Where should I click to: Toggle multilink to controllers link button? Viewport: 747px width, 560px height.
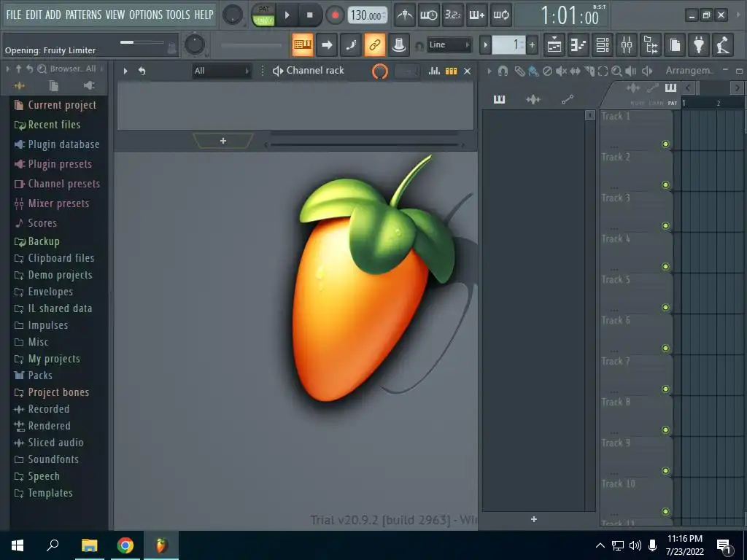pos(374,44)
